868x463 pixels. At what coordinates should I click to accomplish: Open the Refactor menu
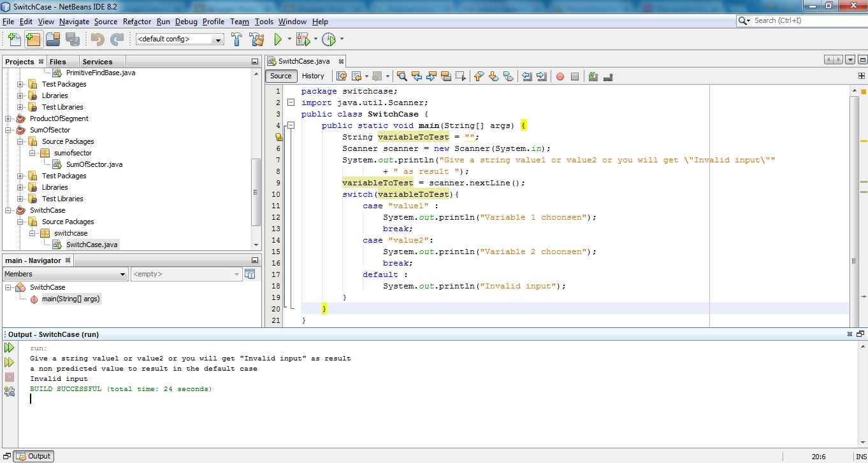coord(136,21)
